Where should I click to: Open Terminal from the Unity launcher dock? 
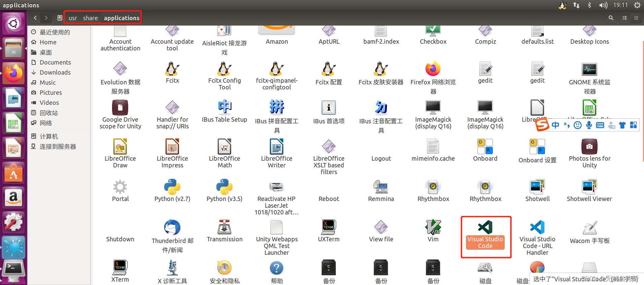click(13, 270)
